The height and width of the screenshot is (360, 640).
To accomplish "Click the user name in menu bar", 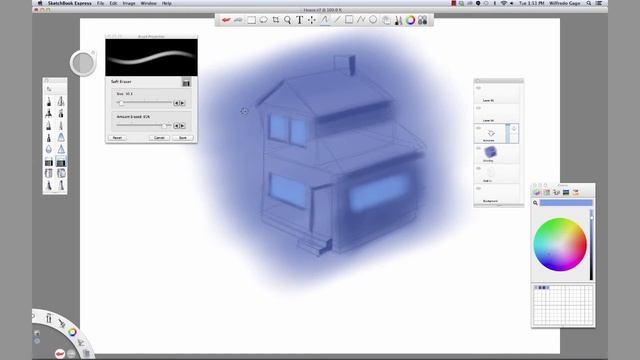I will [x=564, y=3].
